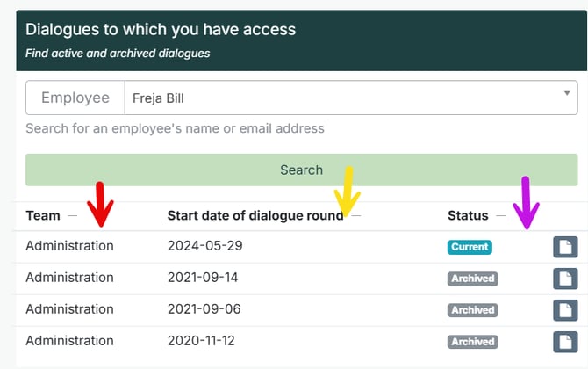Click the green Search button
Screen dimensions: 588x369
(302, 170)
